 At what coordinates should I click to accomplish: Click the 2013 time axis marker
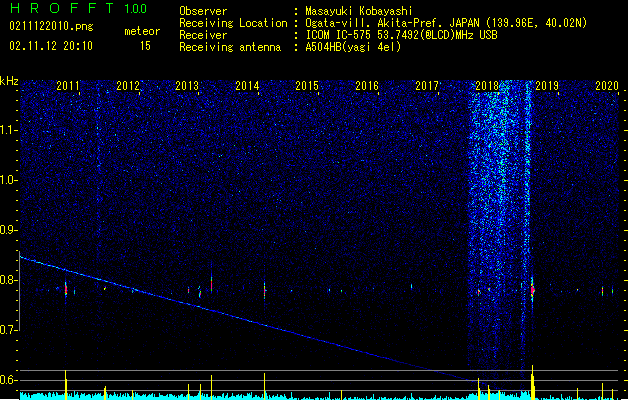[x=187, y=86]
